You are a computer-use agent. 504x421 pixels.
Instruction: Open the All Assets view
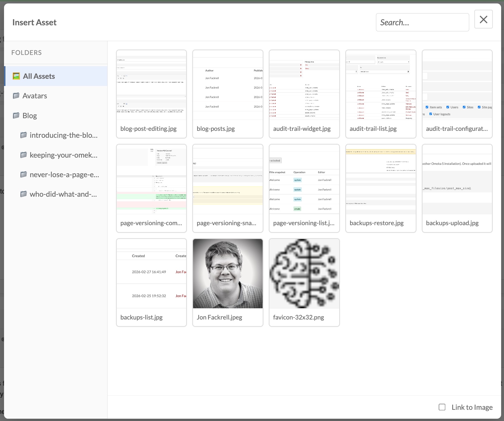[39, 76]
